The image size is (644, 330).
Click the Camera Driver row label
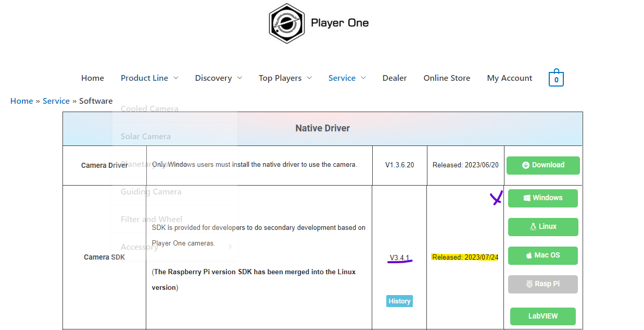coord(104,165)
